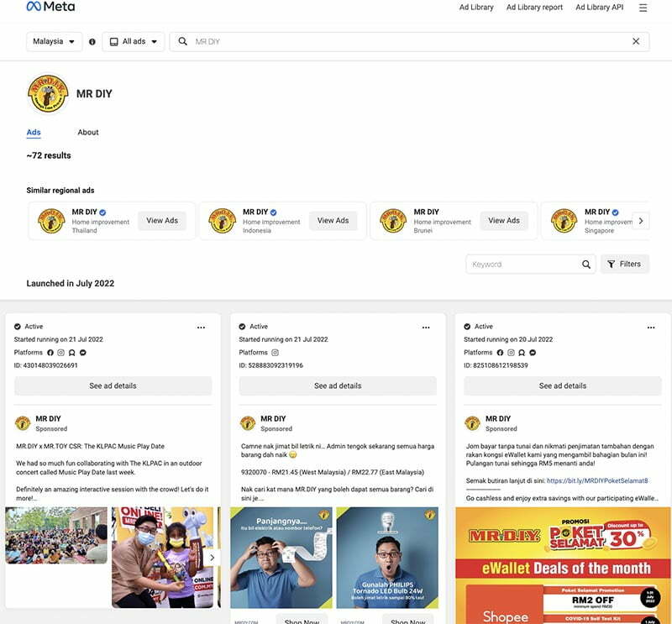Open the bit.ly MRDIYPoketSelamat8 link

(x=597, y=481)
